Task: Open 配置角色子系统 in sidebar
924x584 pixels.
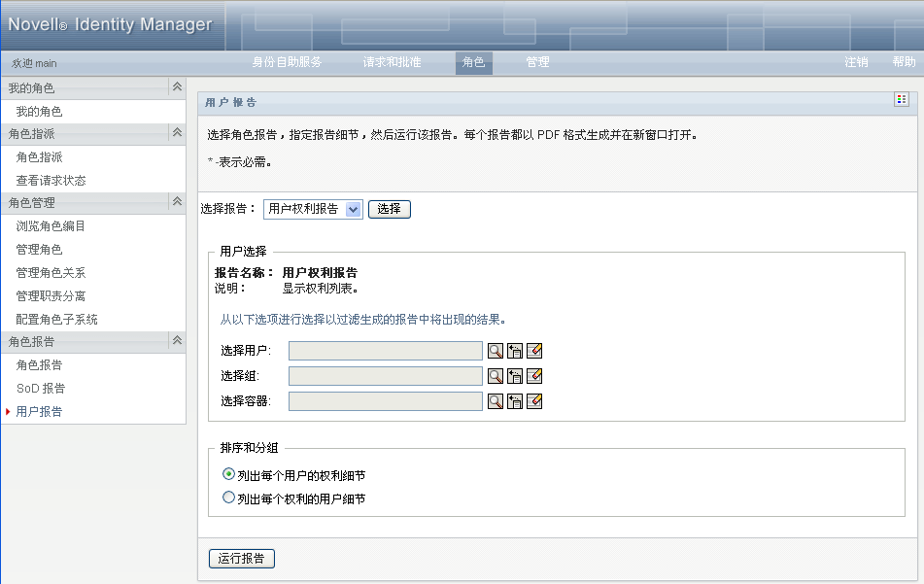Action: 56,320
